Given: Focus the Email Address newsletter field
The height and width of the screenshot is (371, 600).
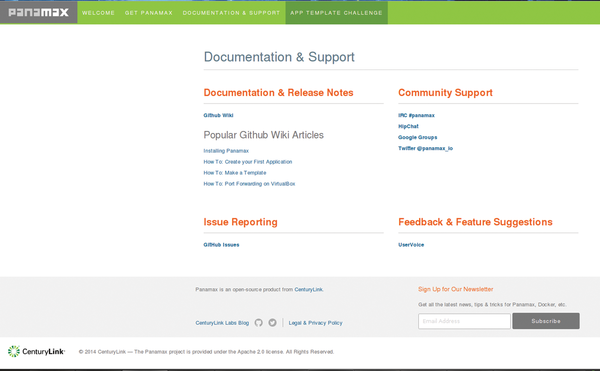Looking at the screenshot, I should pyautogui.click(x=464, y=321).
